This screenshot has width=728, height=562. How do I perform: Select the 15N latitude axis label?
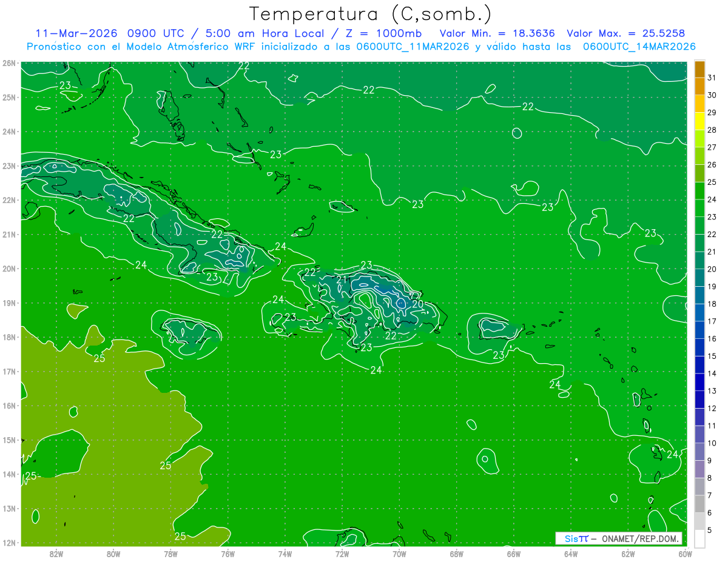point(9,440)
